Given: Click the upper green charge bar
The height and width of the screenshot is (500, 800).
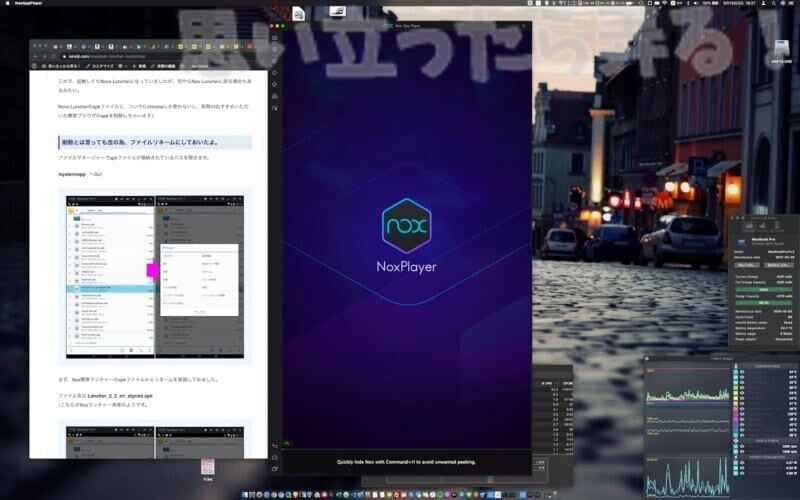Looking at the screenshot, I should click(x=764, y=289).
